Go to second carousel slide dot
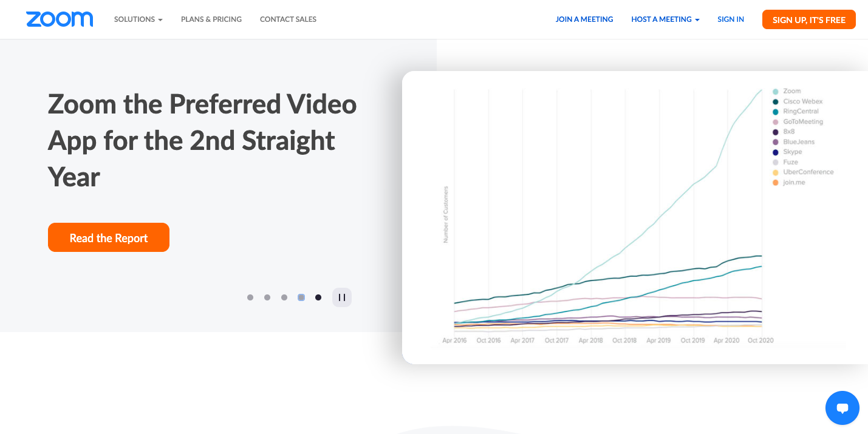 267,297
